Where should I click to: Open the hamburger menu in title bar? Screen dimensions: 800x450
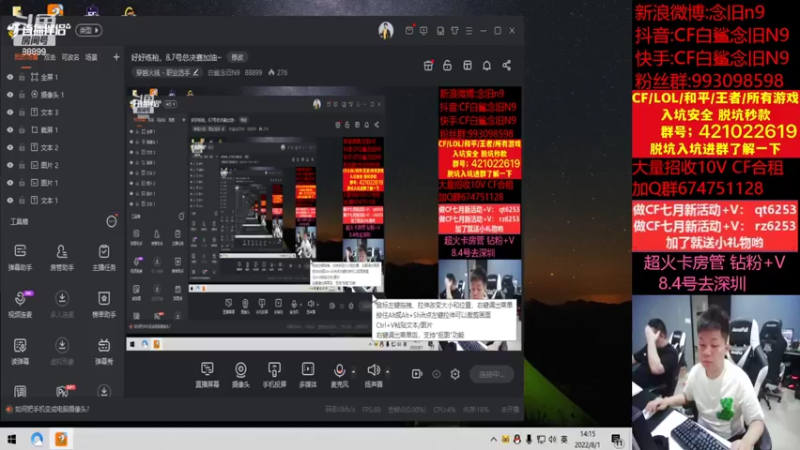pos(469,31)
